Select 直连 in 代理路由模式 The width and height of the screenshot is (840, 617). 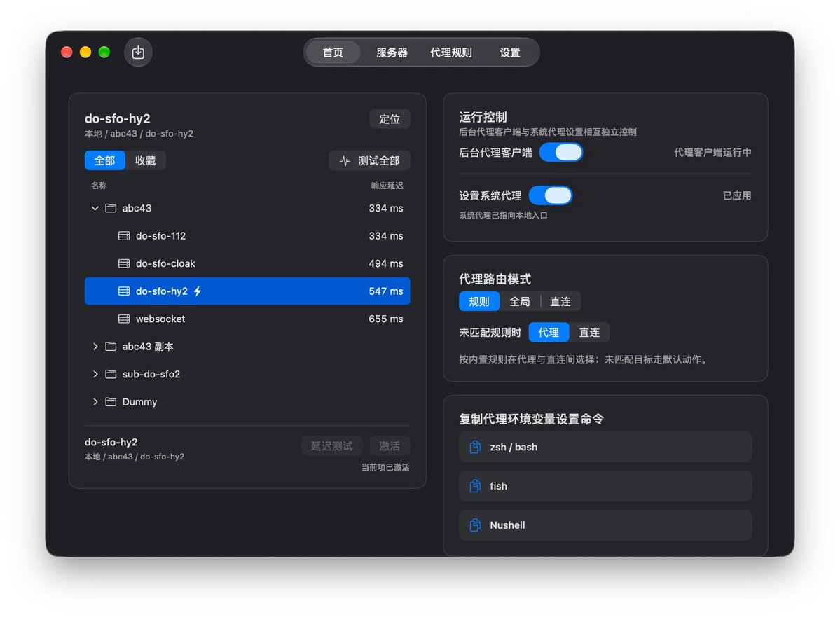(x=560, y=302)
